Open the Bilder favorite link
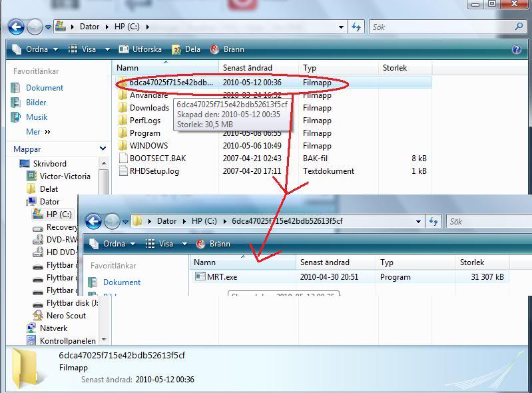This screenshot has width=532, height=393. click(36, 103)
